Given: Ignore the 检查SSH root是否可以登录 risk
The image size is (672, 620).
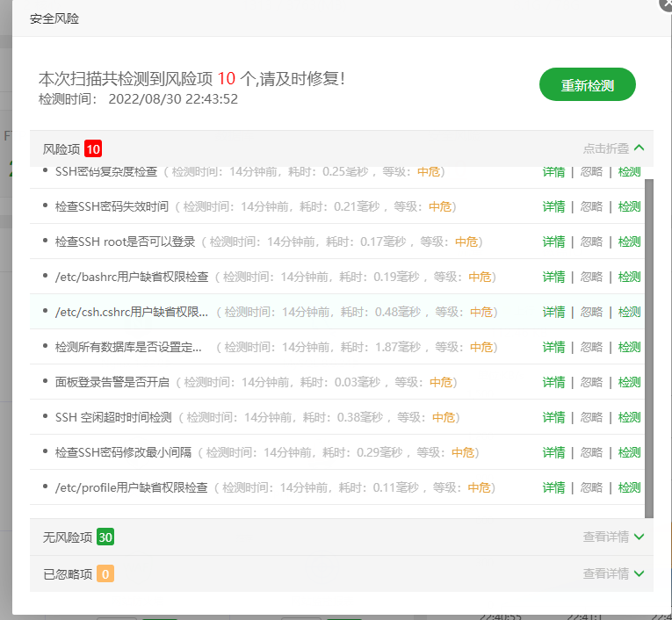Looking at the screenshot, I should pyautogui.click(x=591, y=242).
